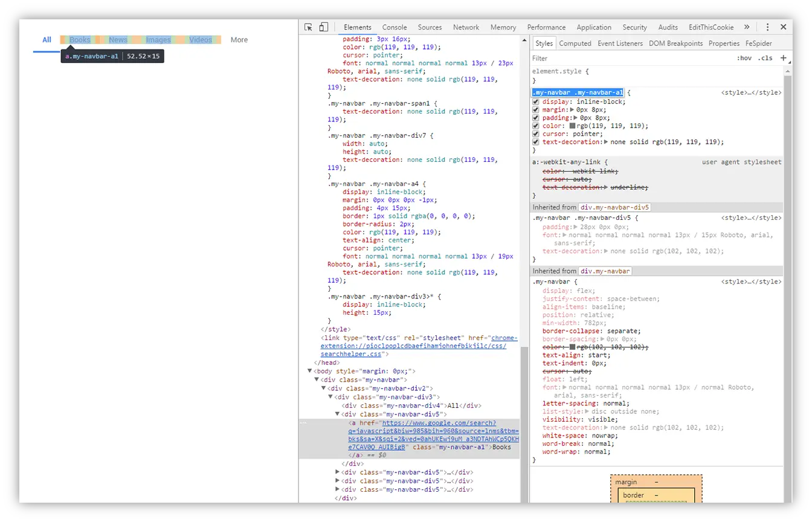This screenshot has width=812, height=522.
Task: Click the plus icon to add style rule
Action: [784, 58]
